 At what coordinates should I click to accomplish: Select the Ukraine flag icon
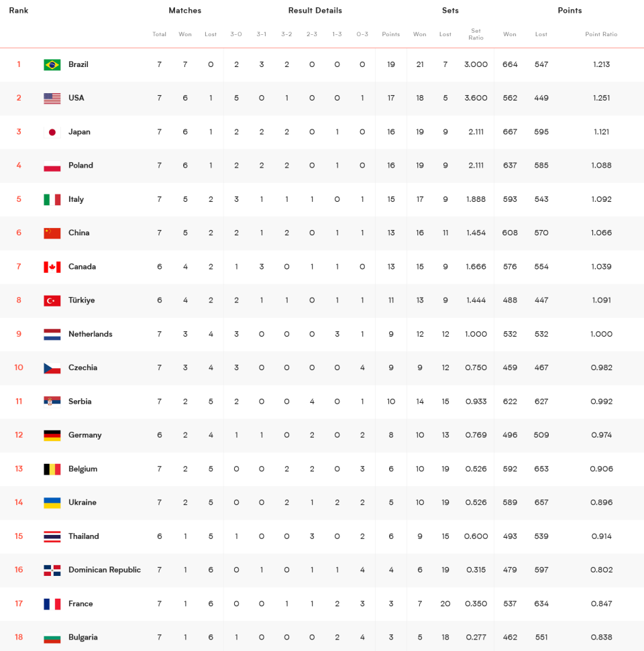tap(52, 503)
